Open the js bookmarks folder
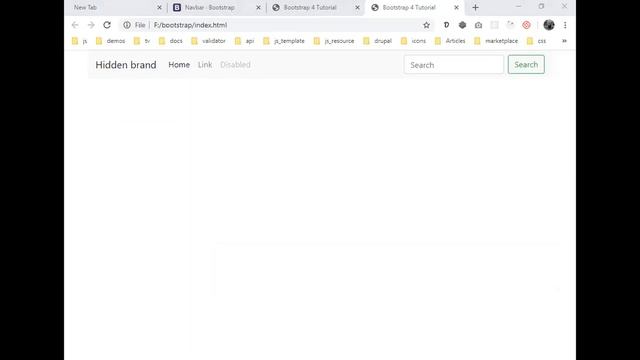The image size is (640, 360). tap(80, 41)
